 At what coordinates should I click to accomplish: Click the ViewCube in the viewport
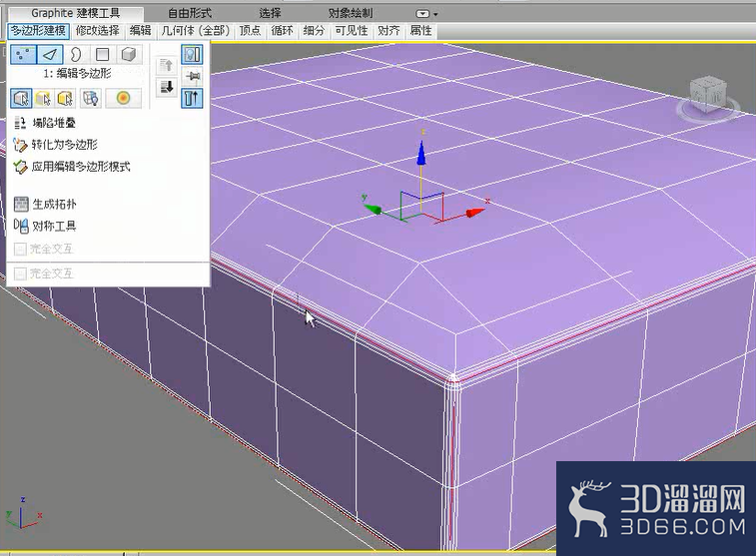click(707, 97)
